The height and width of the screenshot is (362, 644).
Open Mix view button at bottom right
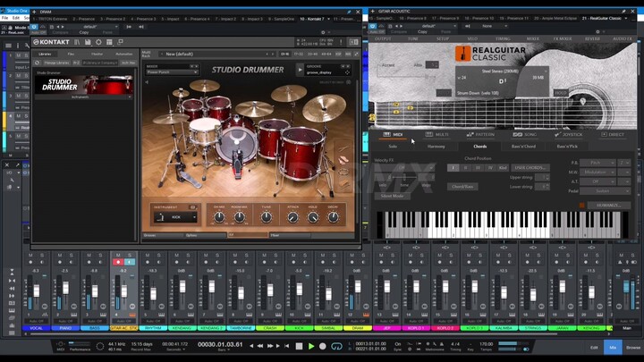pos(613,347)
